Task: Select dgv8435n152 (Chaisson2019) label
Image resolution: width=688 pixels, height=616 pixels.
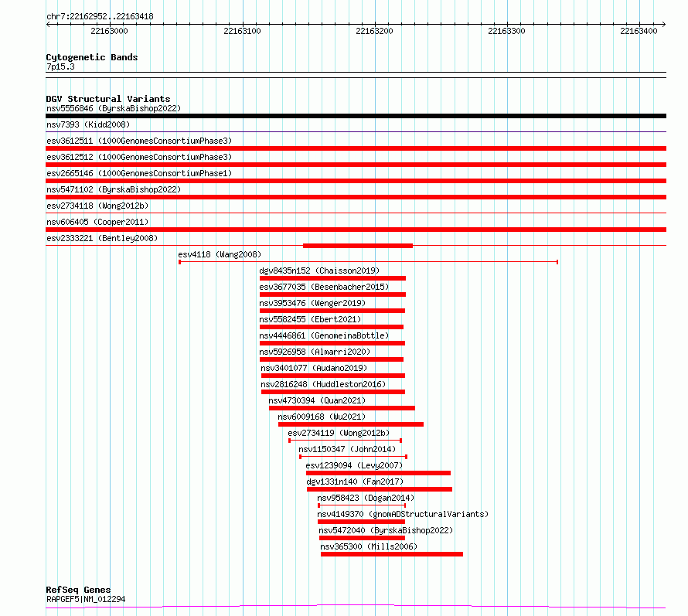Action: (x=319, y=271)
